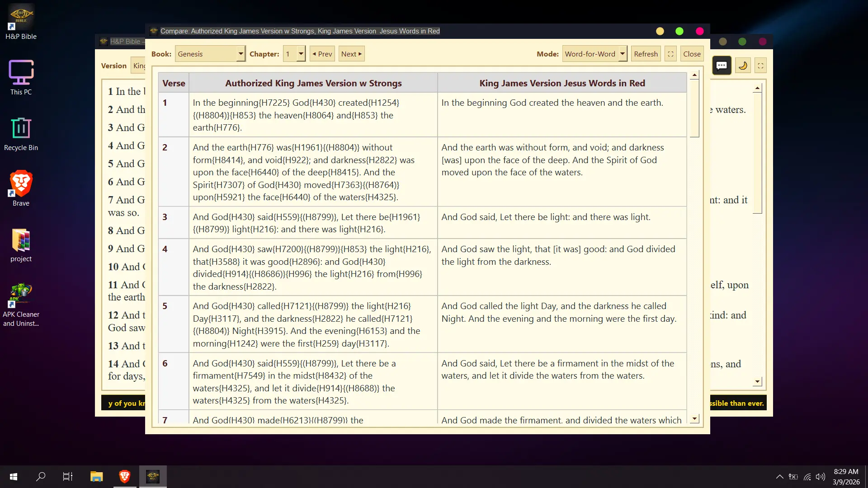Open the This PC desktop icon
Screen dimensions: 868x488
click(21, 78)
